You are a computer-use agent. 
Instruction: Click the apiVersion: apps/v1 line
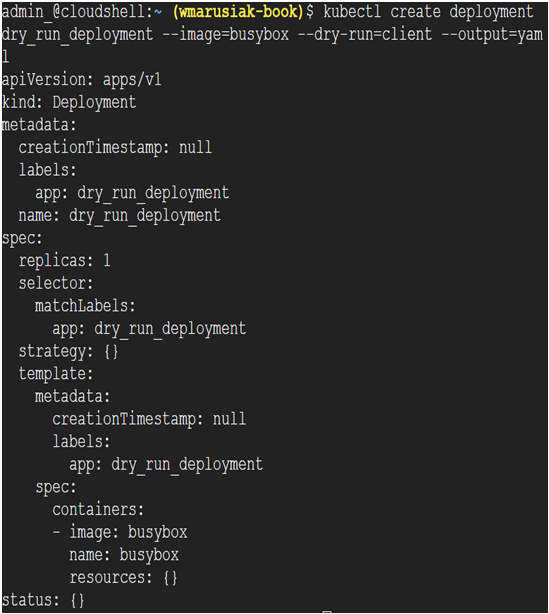pyautogui.click(x=81, y=80)
